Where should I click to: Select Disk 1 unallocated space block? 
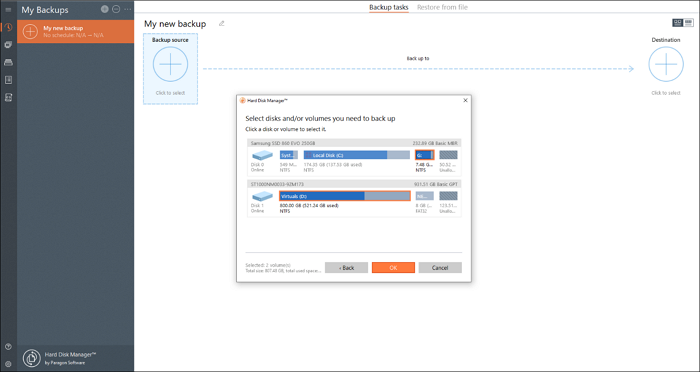[448, 196]
